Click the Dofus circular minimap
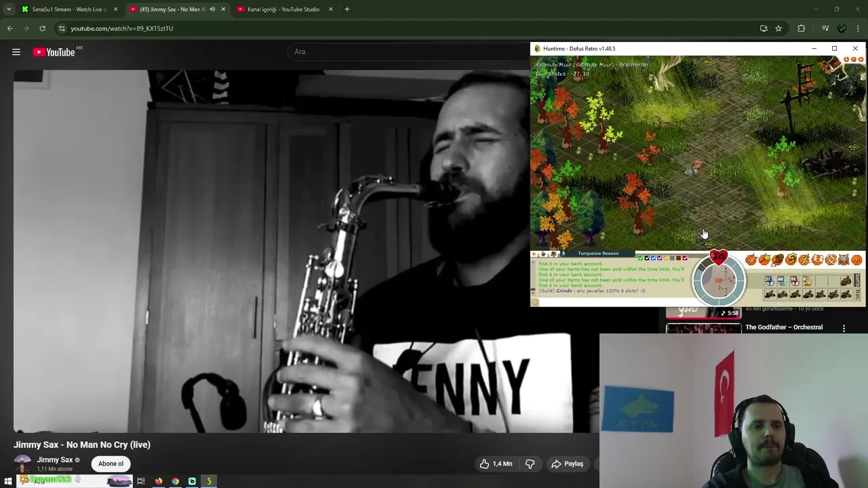The height and width of the screenshot is (488, 868). [719, 281]
